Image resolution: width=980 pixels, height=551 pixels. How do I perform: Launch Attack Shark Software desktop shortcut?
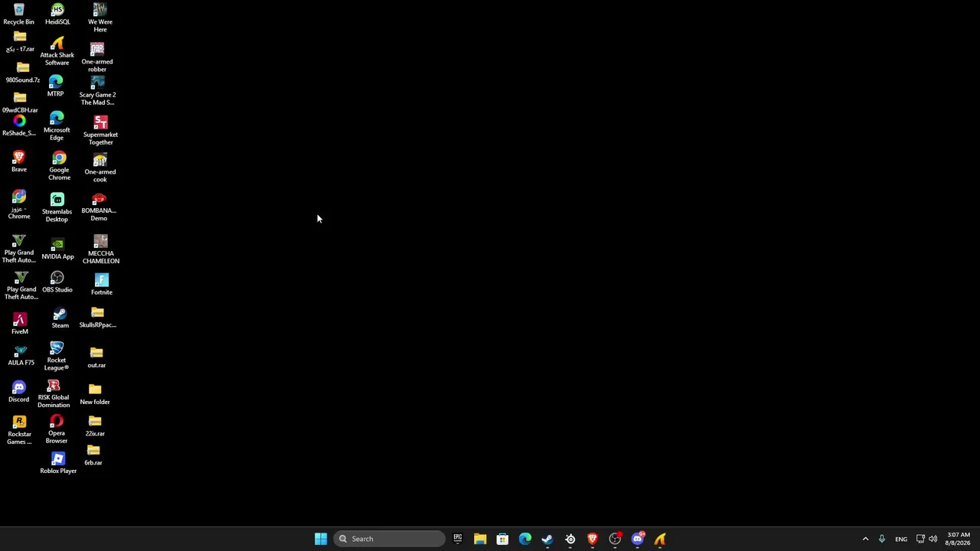(x=57, y=52)
